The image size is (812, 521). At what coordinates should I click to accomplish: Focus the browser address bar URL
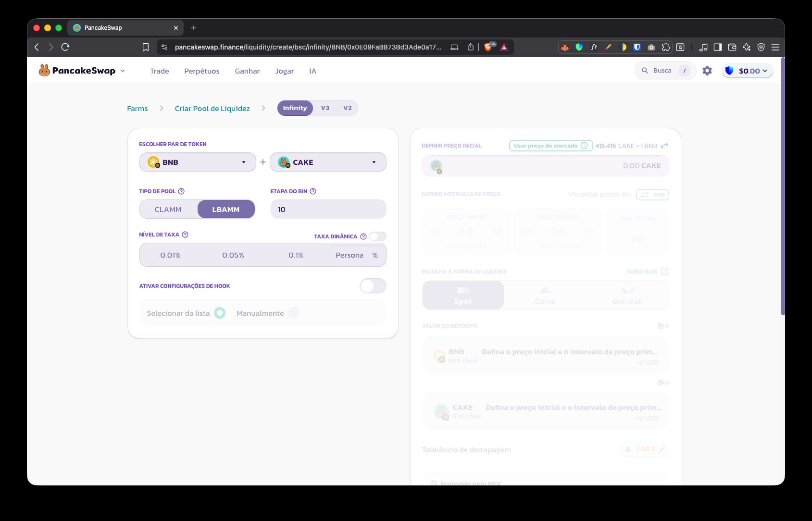[x=308, y=47]
